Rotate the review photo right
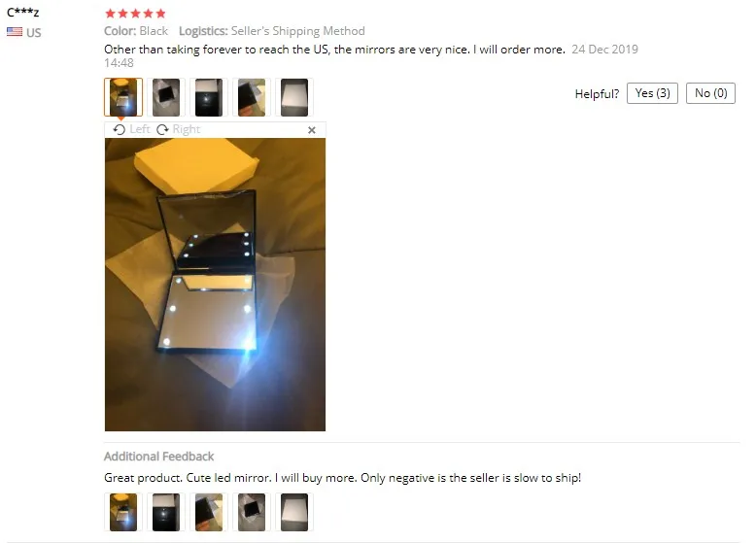This screenshot has height=543, width=756. click(178, 129)
